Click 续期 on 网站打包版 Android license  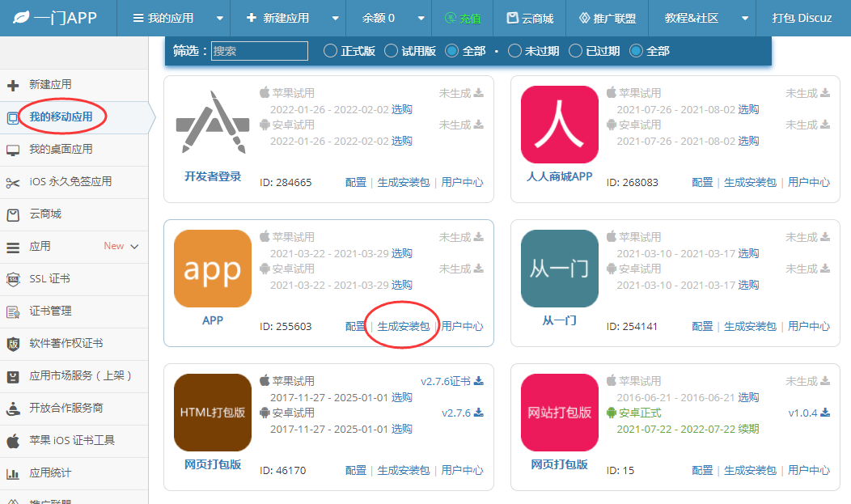point(748,429)
